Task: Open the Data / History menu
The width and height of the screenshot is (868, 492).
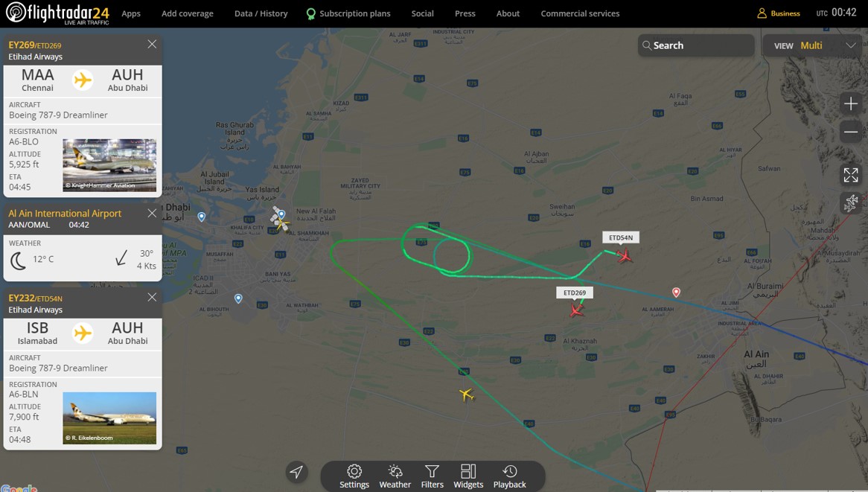Action: click(x=261, y=13)
